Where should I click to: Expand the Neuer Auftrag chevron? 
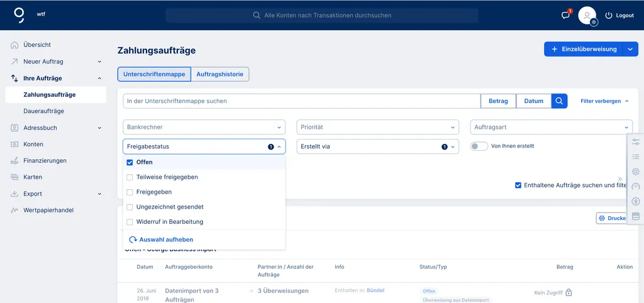point(99,62)
